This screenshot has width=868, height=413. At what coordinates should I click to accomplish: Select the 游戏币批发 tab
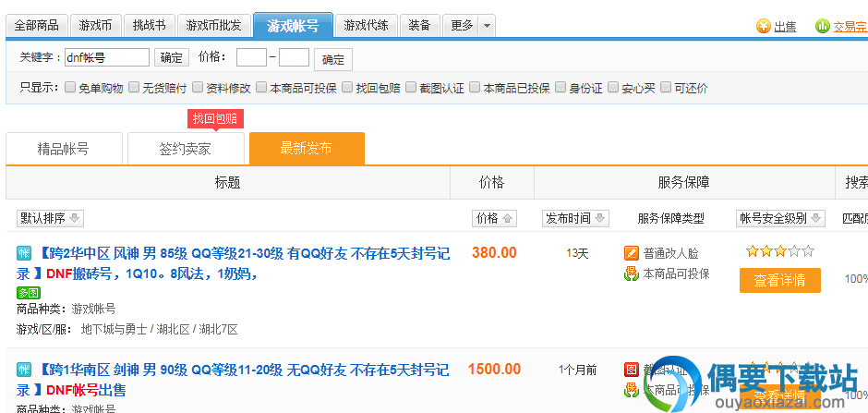click(213, 26)
